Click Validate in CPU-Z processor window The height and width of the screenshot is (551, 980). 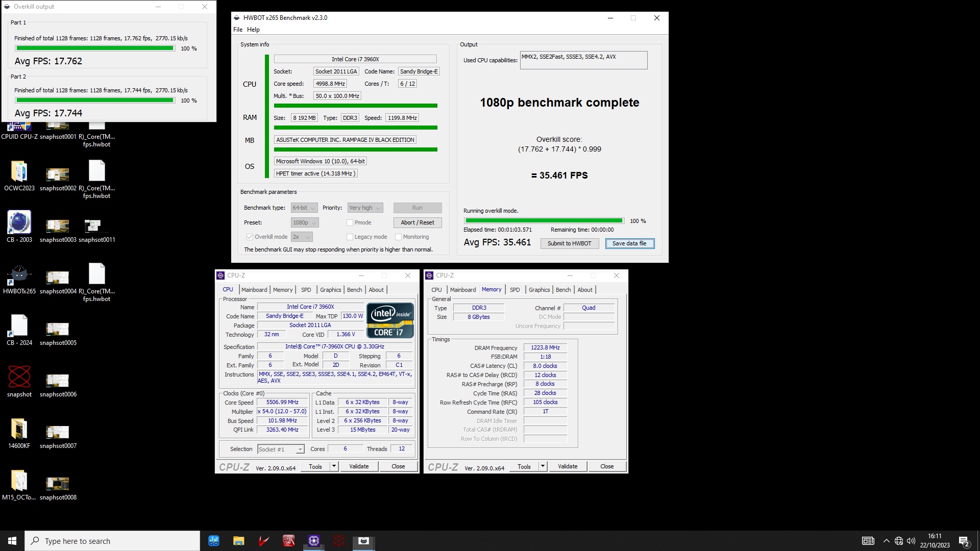tap(359, 466)
